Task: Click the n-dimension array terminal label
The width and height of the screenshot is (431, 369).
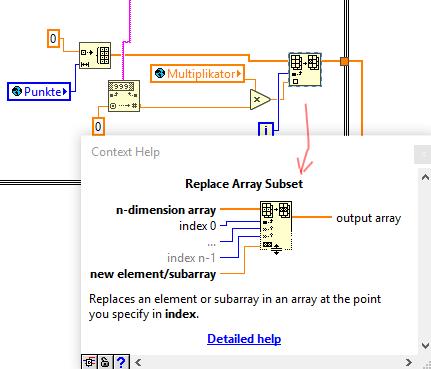Action: [x=166, y=210]
